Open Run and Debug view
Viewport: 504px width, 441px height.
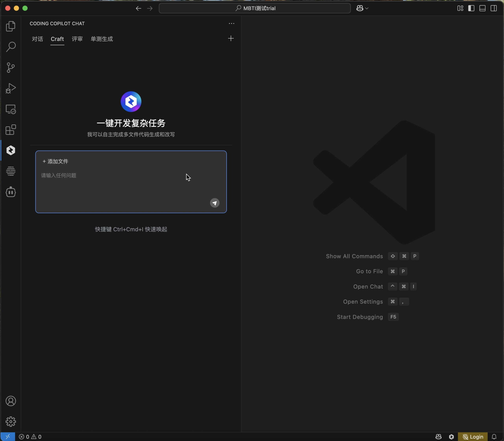pos(11,88)
